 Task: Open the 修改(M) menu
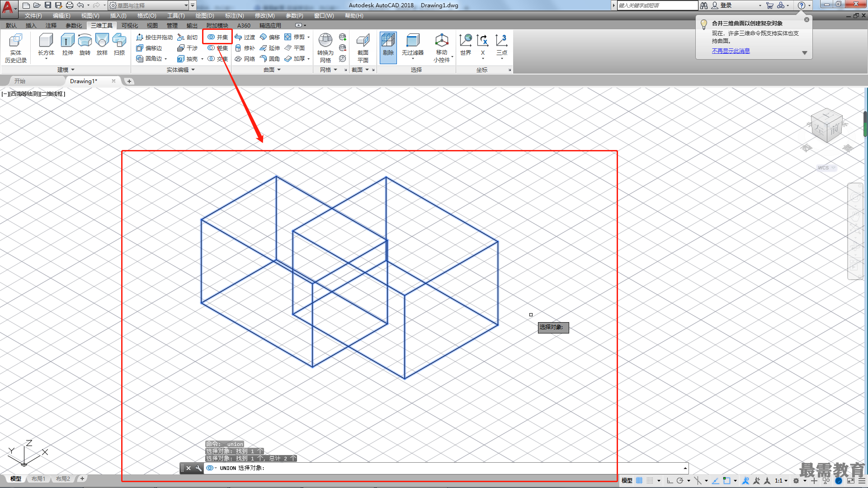pos(264,16)
